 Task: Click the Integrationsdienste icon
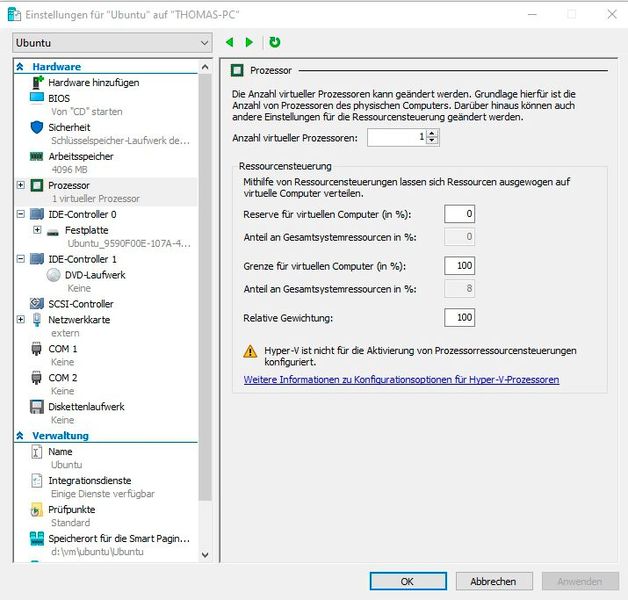click(x=36, y=481)
